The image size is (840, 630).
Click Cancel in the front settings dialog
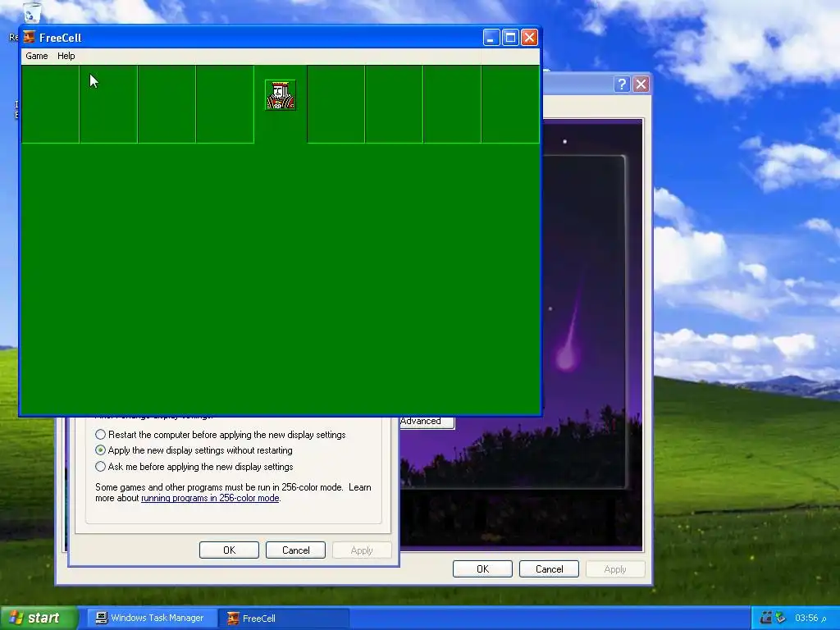295,550
